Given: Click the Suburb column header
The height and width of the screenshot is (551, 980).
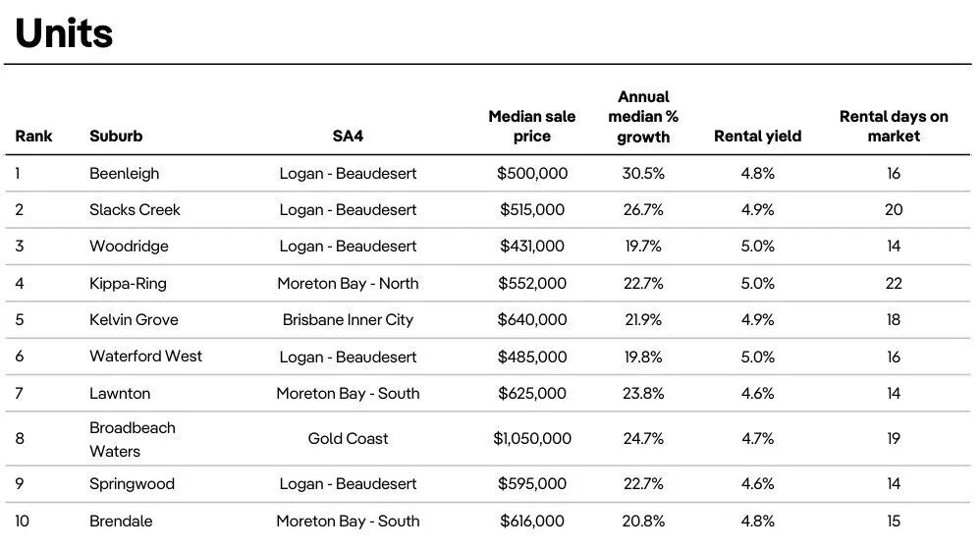Looking at the screenshot, I should click(116, 137).
